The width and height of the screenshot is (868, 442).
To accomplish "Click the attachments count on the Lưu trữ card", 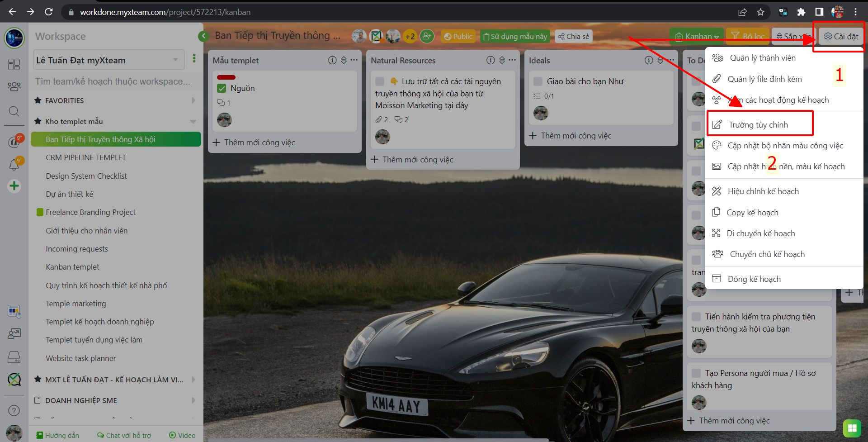I will (382, 119).
